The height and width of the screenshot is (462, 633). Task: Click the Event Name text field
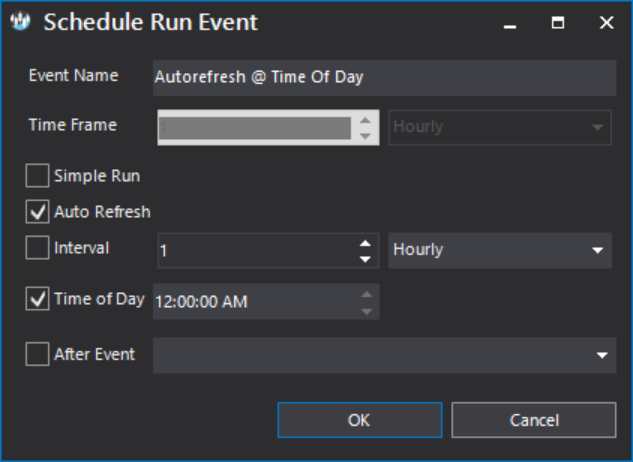pos(384,77)
